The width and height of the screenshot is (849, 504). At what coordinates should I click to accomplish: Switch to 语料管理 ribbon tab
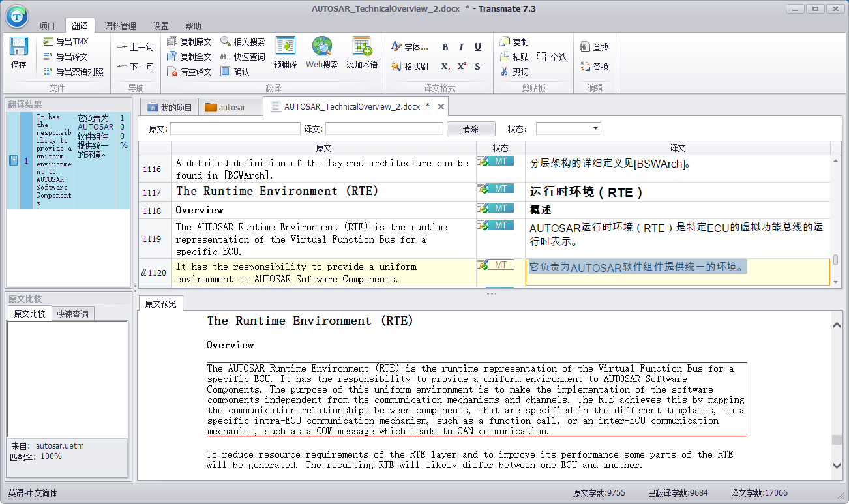(121, 26)
